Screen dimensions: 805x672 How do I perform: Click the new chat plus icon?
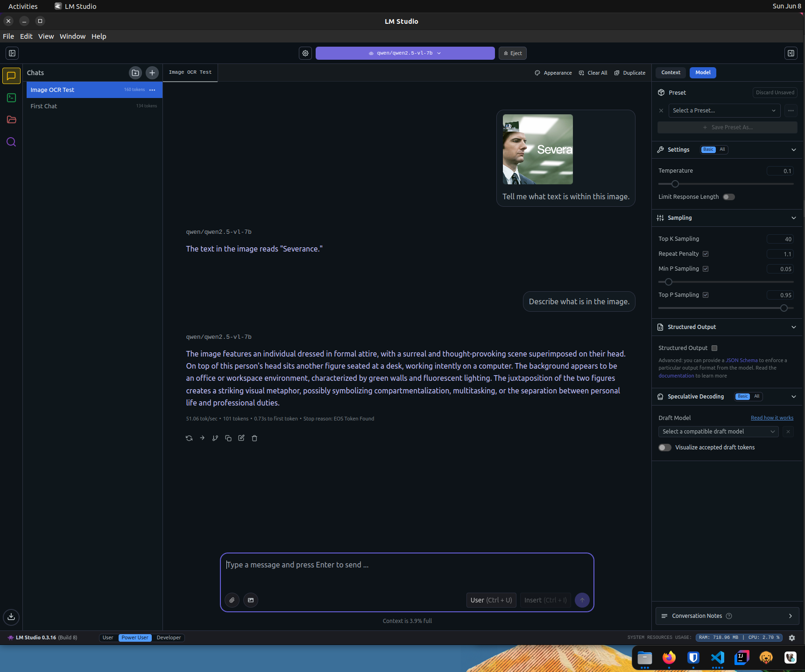(152, 73)
